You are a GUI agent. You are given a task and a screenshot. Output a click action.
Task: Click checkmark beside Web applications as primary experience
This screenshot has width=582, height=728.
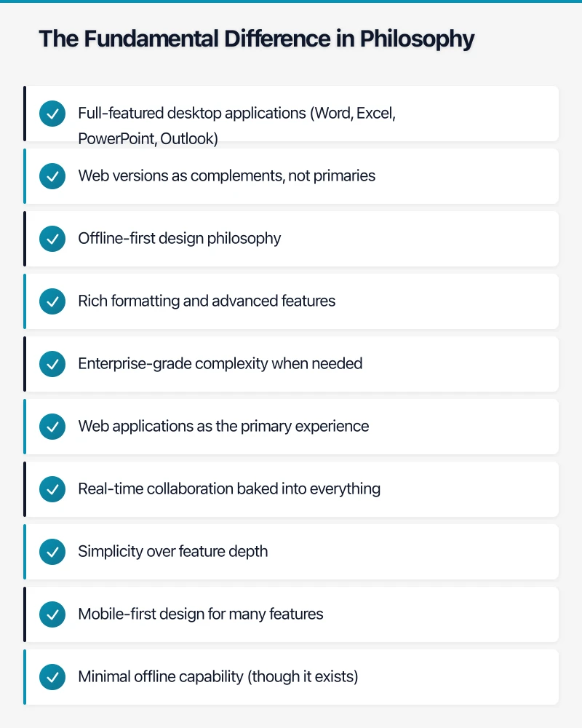pyautogui.click(x=52, y=427)
